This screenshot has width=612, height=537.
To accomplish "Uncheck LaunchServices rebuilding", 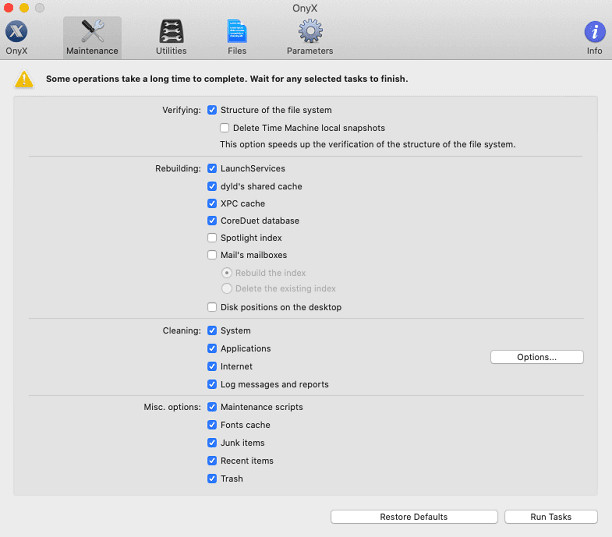I will (212, 169).
